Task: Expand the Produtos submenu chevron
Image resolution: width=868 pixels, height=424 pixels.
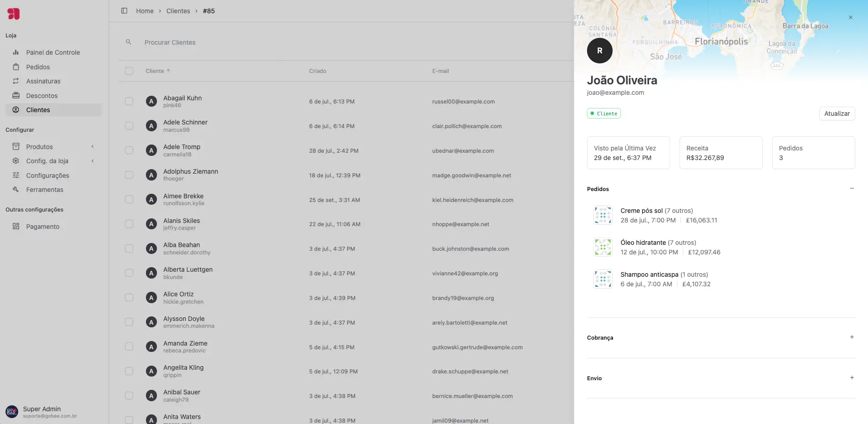Action: (93, 147)
